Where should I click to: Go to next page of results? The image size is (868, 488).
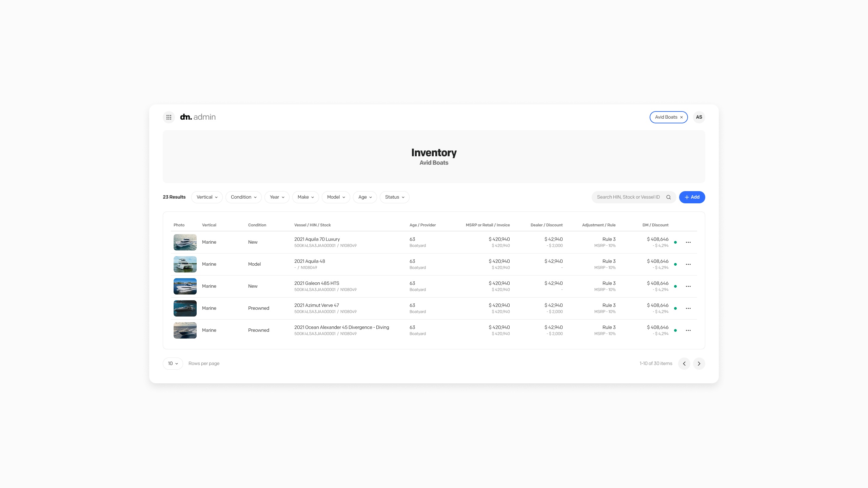tap(699, 364)
